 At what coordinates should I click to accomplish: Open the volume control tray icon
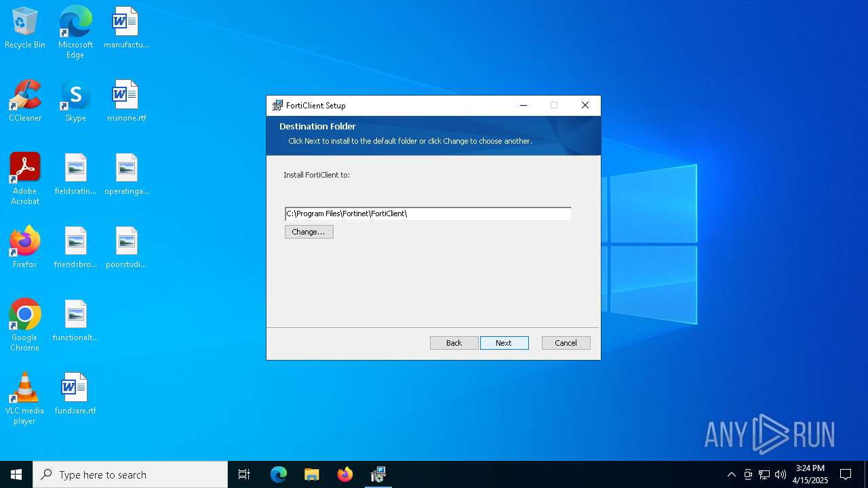point(781,474)
